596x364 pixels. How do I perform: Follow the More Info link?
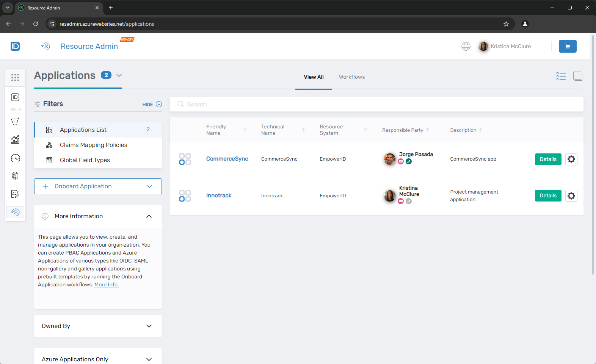tap(107, 285)
